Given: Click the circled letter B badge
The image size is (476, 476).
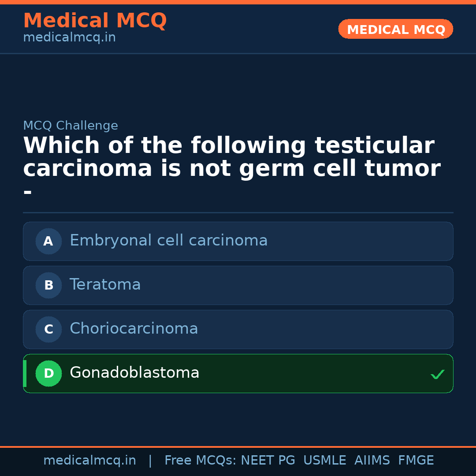Looking at the screenshot, I should (x=48, y=285).
